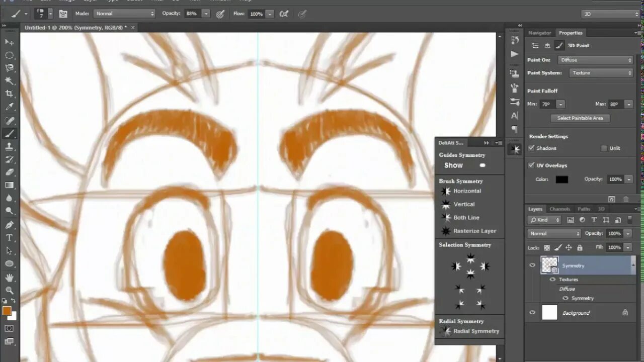Toggle Quick Mask mode icon
Image resolution: width=644 pixels, height=362 pixels.
coord(9,328)
